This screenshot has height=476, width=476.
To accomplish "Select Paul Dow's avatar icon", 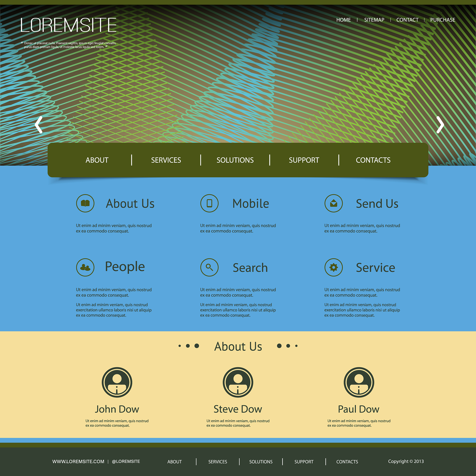I will point(359,382).
